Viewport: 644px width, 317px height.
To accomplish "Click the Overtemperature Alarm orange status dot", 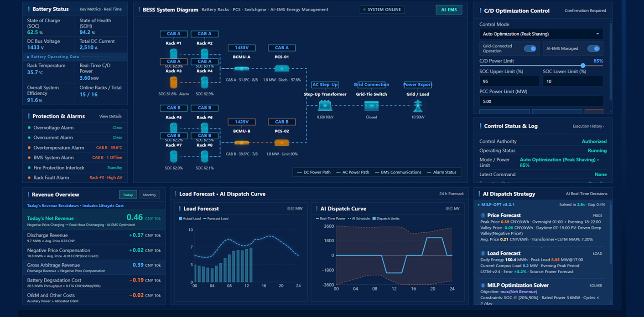I will click(x=29, y=148).
